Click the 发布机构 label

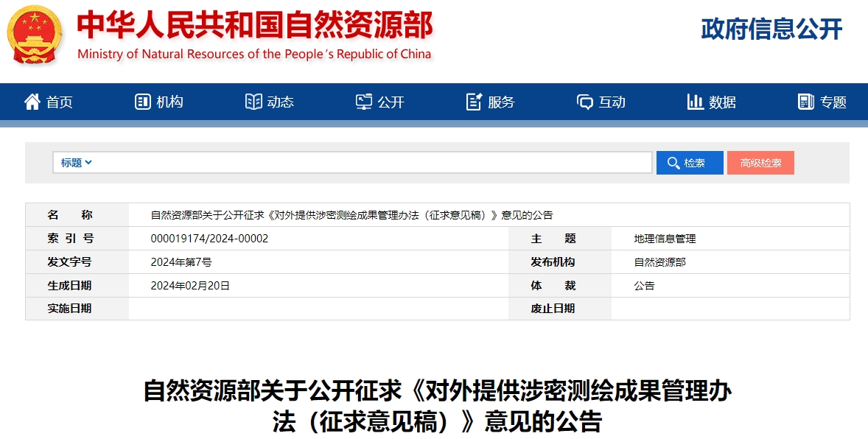[553, 261]
